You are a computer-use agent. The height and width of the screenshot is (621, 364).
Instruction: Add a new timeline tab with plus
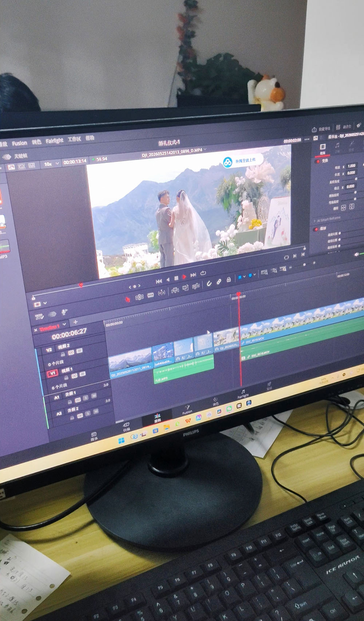point(75,322)
